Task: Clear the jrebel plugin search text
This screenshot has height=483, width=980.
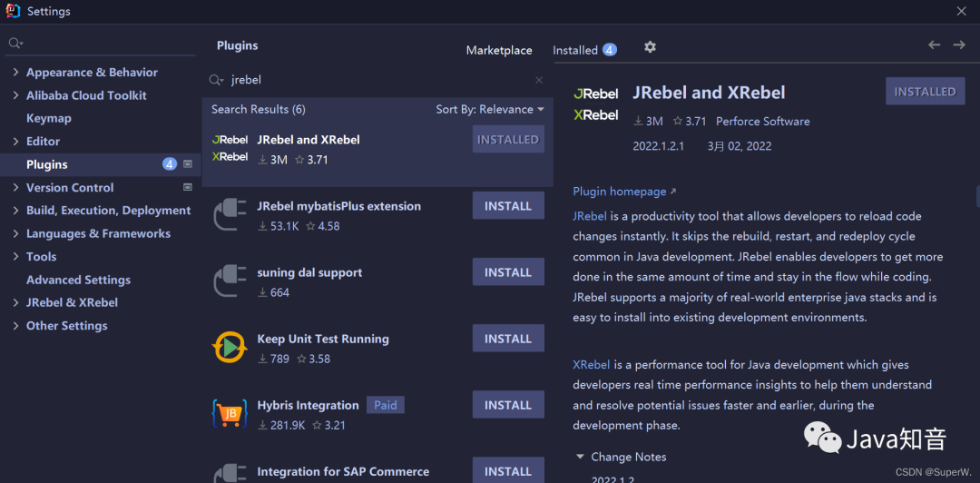Action: click(x=539, y=80)
